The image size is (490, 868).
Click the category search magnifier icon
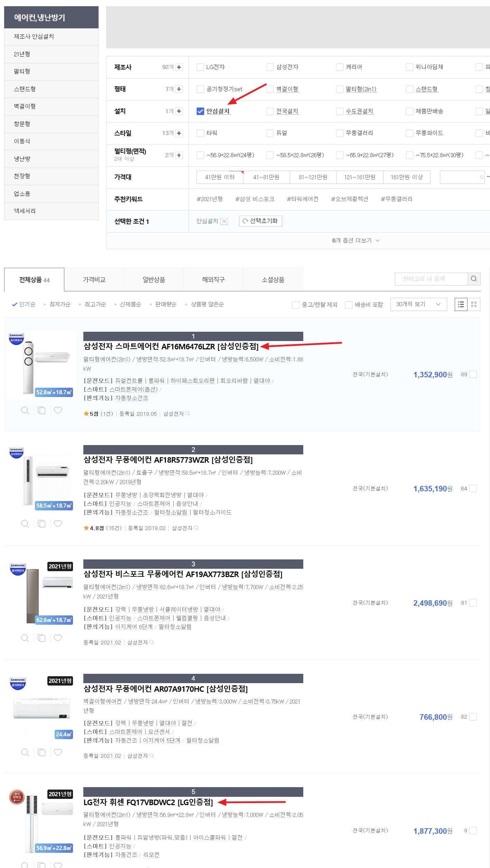click(x=474, y=279)
